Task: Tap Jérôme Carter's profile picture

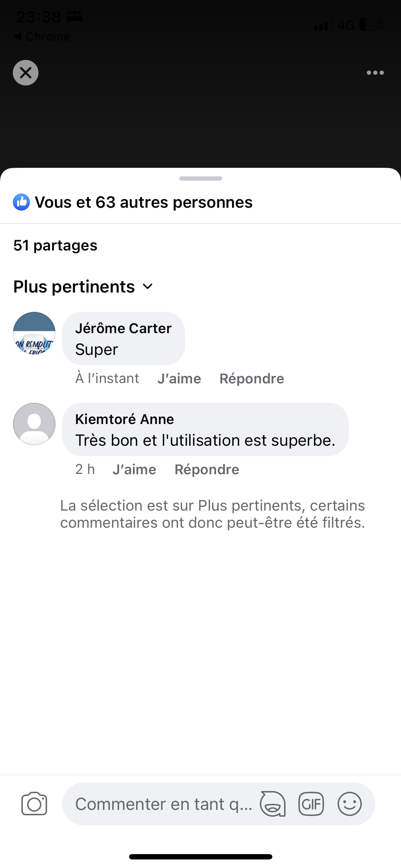Action: 34,333
